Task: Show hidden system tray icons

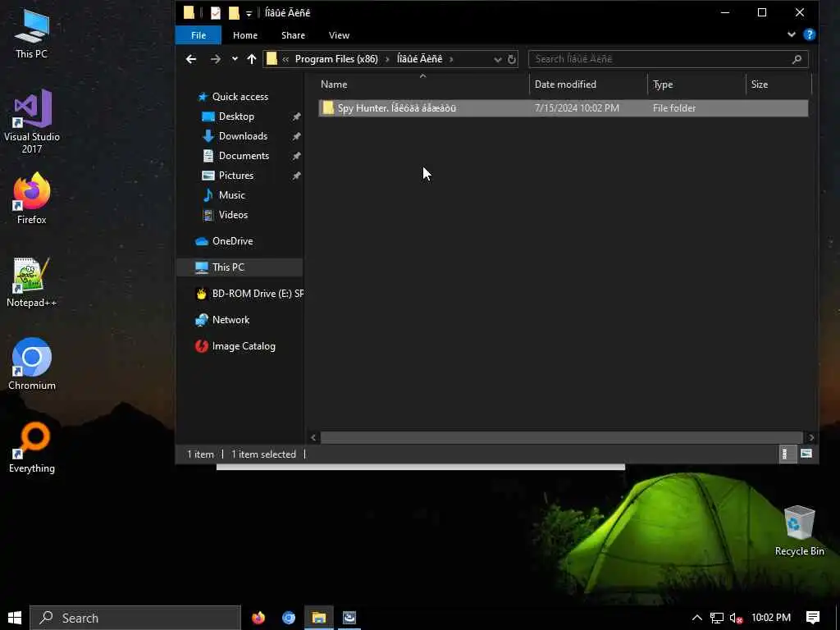Action: pyautogui.click(x=696, y=618)
